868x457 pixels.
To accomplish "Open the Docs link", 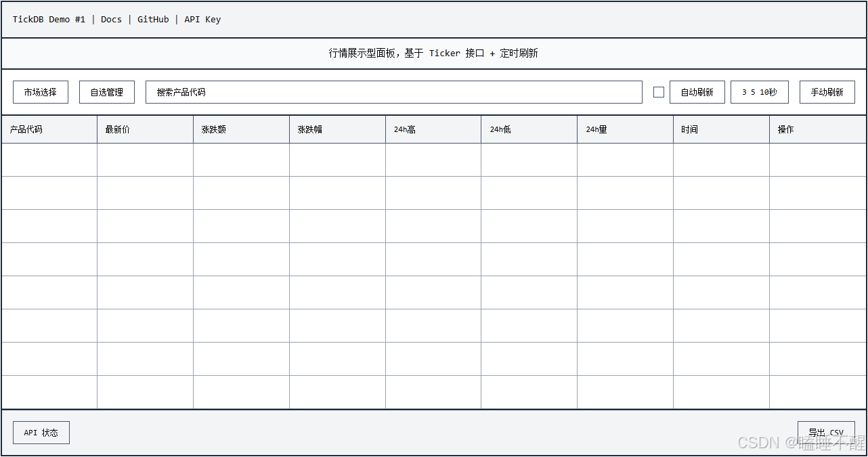I will point(111,20).
